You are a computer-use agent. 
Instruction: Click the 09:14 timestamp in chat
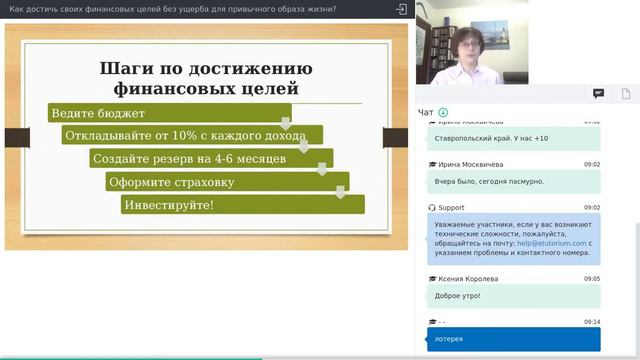coord(592,322)
